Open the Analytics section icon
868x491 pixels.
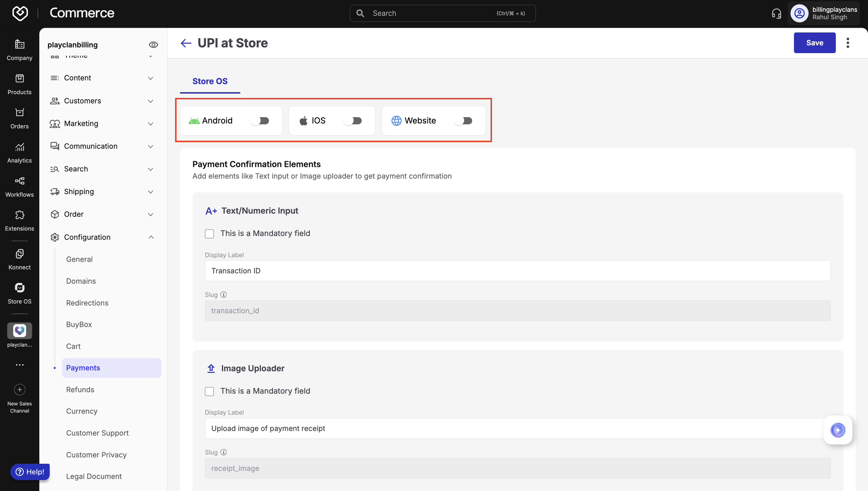(x=20, y=147)
